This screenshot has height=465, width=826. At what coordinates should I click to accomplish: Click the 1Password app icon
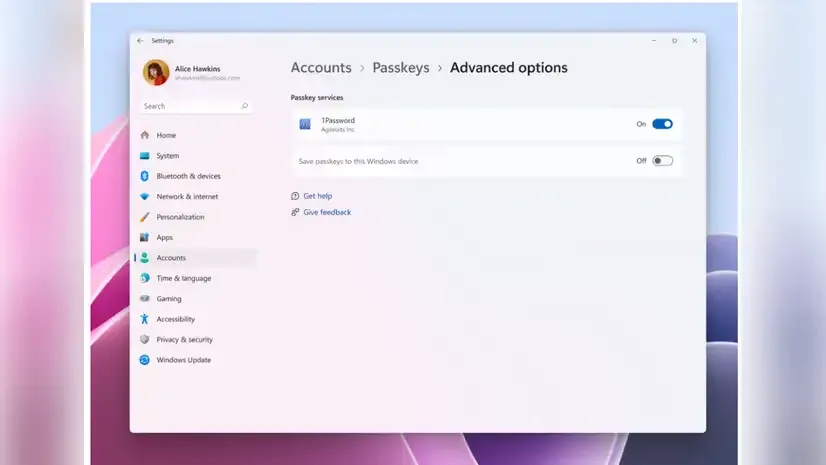pyautogui.click(x=305, y=124)
